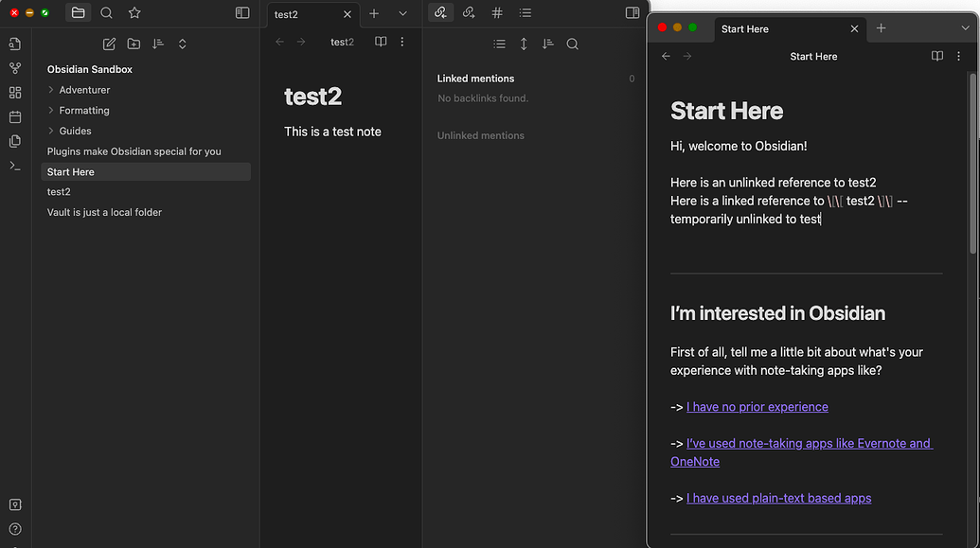Open the Bookmarks star icon in sidebar
Image resolution: width=980 pixels, height=548 pixels.
tap(134, 13)
